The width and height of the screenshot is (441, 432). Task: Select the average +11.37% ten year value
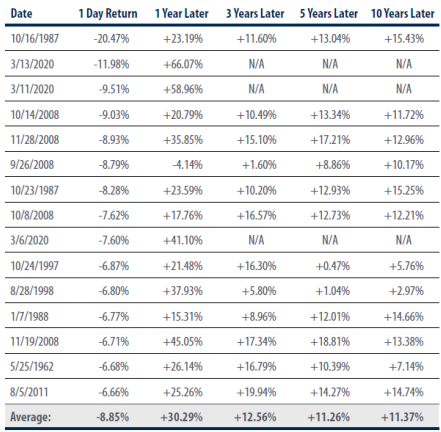pos(403,417)
